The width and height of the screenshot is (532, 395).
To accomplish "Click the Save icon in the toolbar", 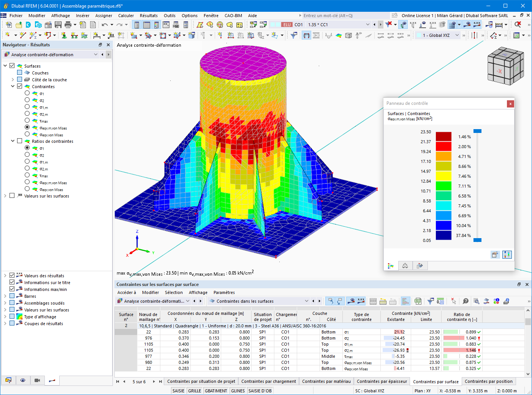I will [x=58, y=25].
